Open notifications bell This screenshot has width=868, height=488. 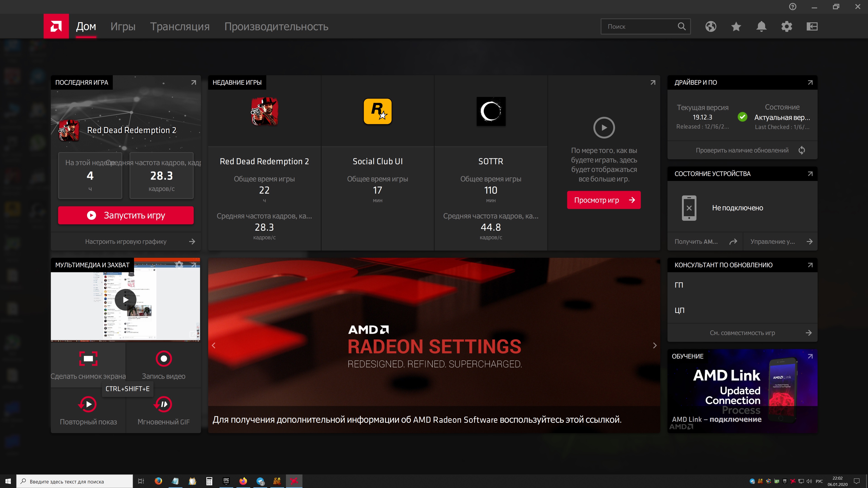click(761, 26)
